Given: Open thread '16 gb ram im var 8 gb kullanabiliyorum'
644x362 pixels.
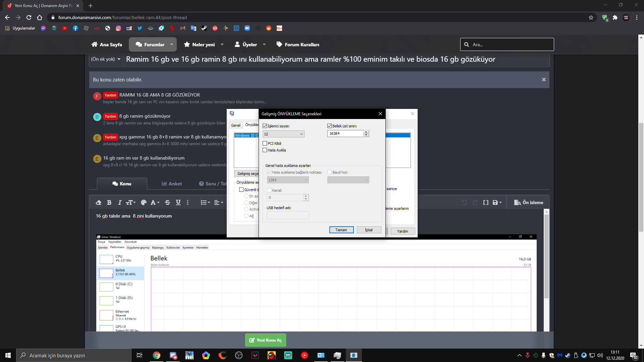Looking at the screenshot, I should pos(144,158).
